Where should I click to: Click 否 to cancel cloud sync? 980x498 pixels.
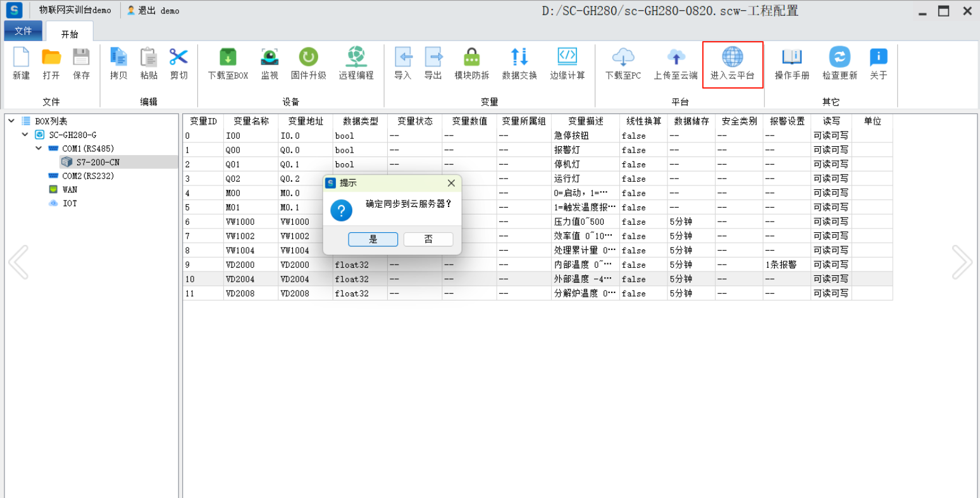[428, 239]
